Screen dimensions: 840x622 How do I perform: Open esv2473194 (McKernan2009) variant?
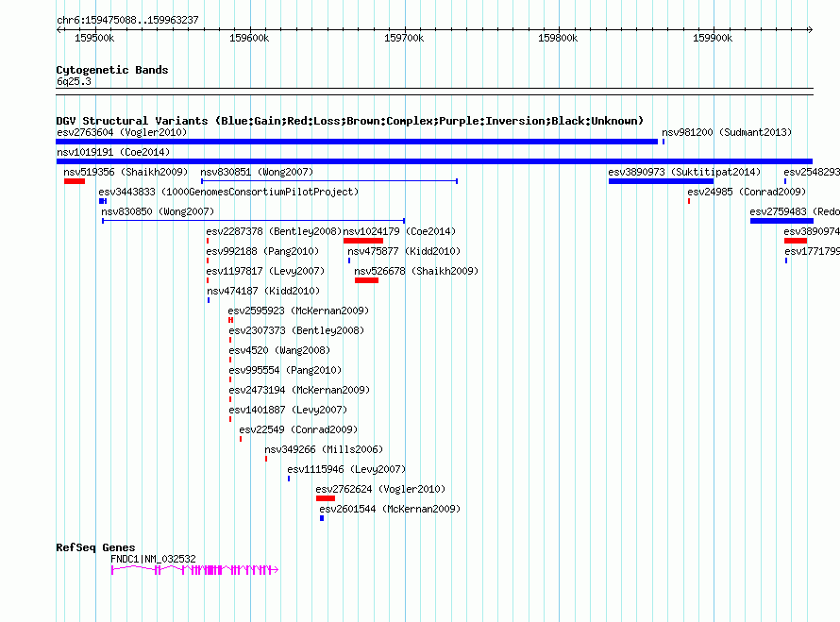pyautogui.click(x=299, y=390)
